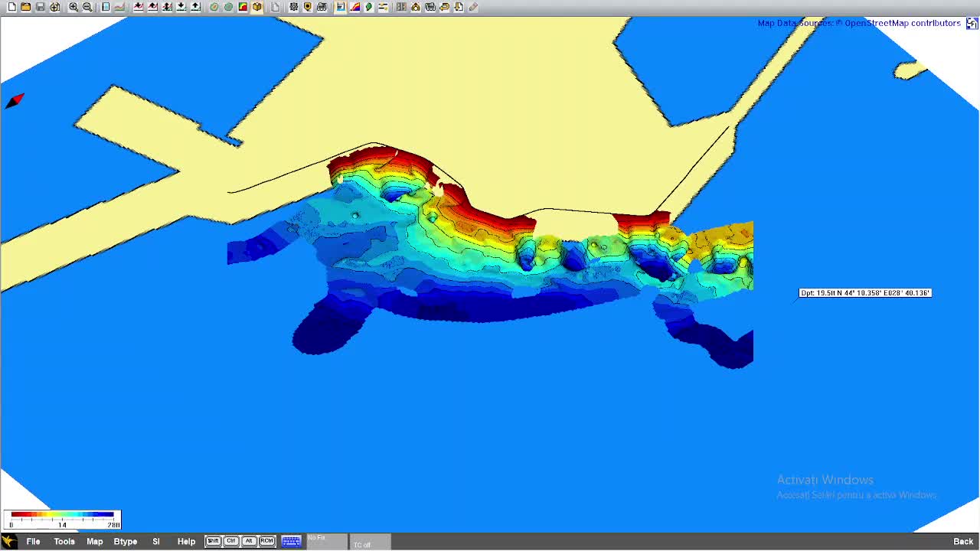Click the zoom out magnifier
The width and height of the screenshot is (980, 551).
tap(87, 7)
